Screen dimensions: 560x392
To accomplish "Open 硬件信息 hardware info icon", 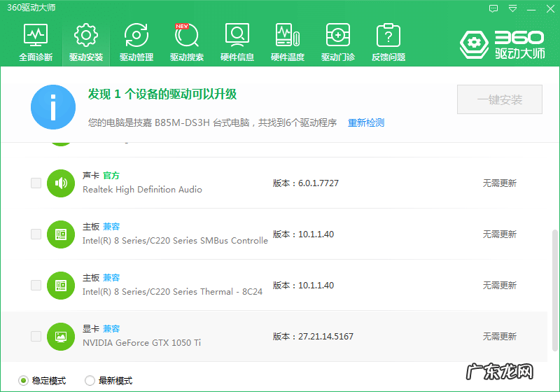I will [x=237, y=35].
